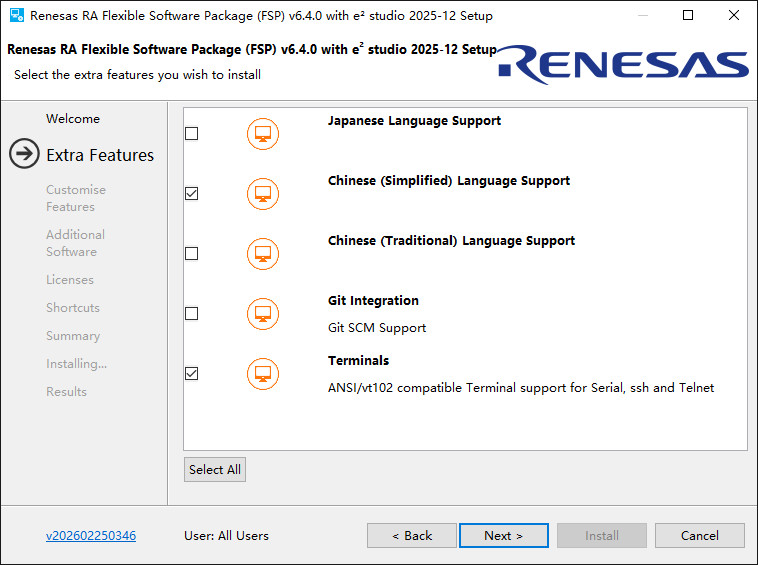
Task: Click the Japanese Language Support monitor icon
Action: tap(263, 134)
